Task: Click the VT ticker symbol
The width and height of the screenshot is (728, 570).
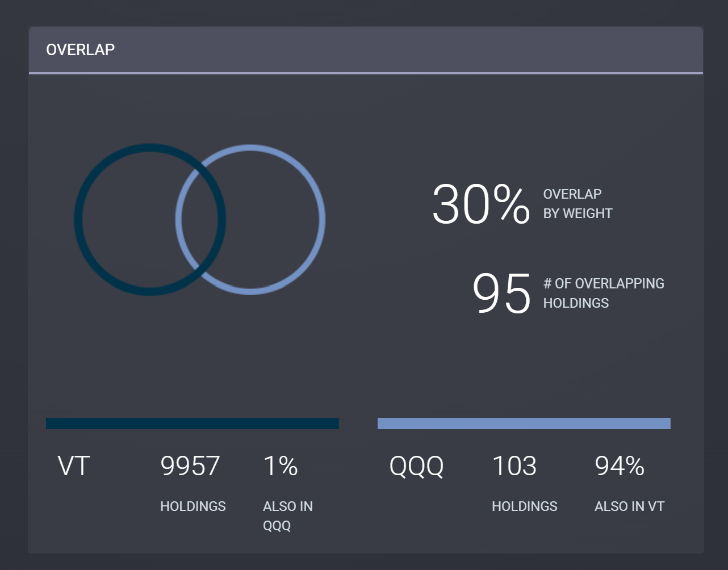Action: pyautogui.click(x=74, y=466)
